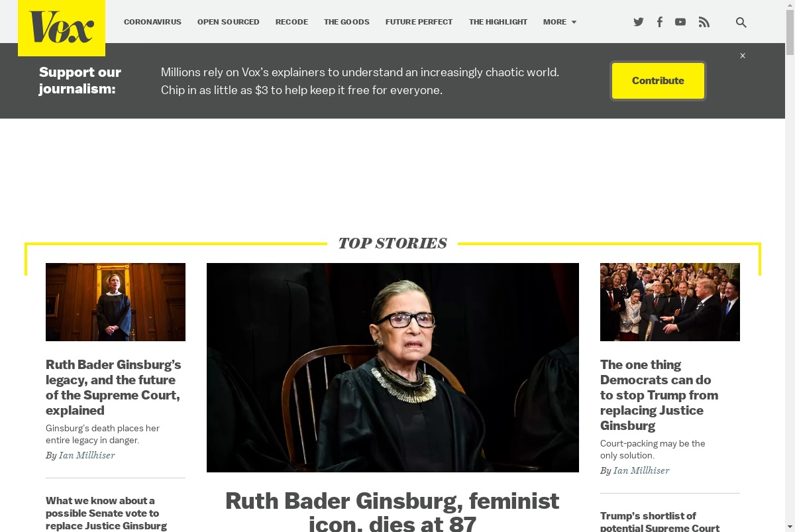Open the Recode section
This screenshot has width=795, height=532.
291,22
